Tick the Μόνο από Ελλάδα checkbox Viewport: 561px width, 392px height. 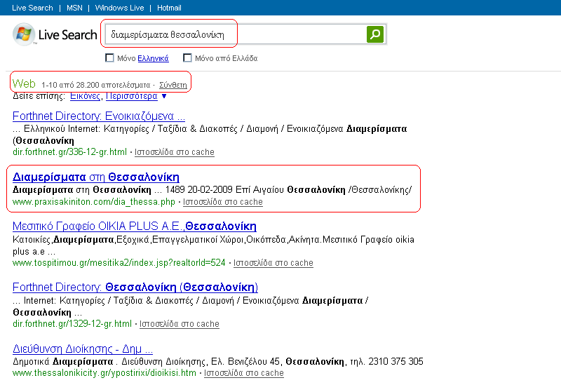coord(187,58)
